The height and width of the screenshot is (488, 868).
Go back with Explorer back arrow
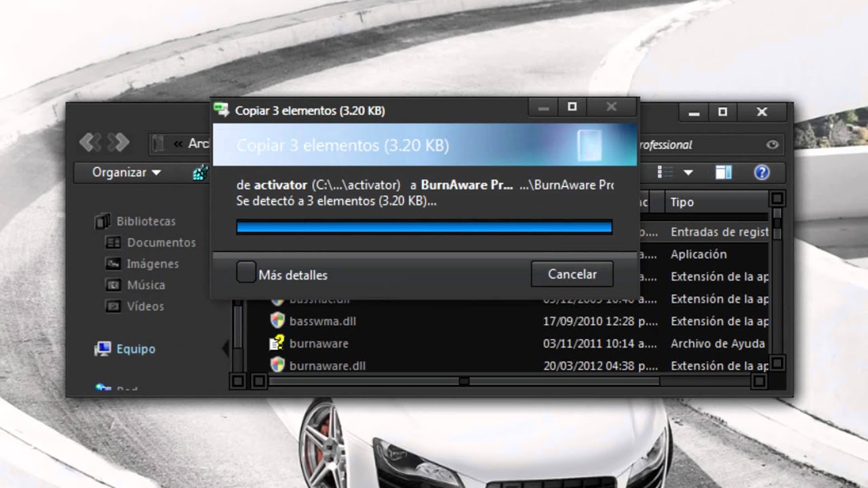[x=91, y=142]
